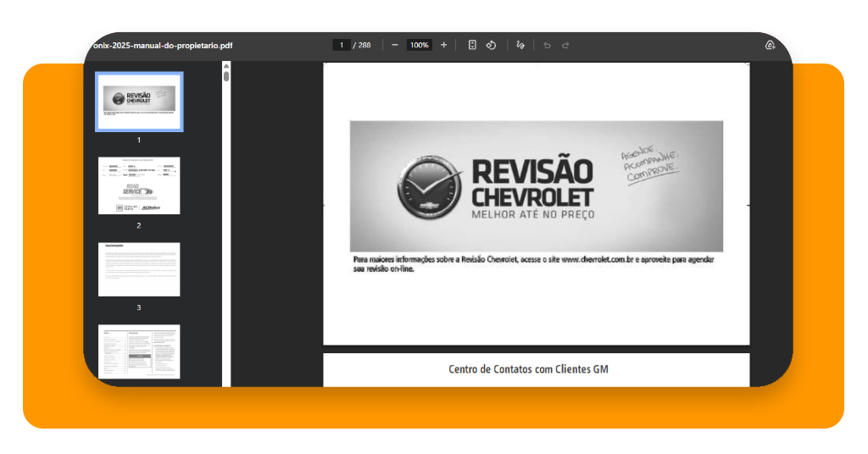Open page 1 thumbnail in sidebar
This screenshot has width=868, height=454.
coord(139,102)
